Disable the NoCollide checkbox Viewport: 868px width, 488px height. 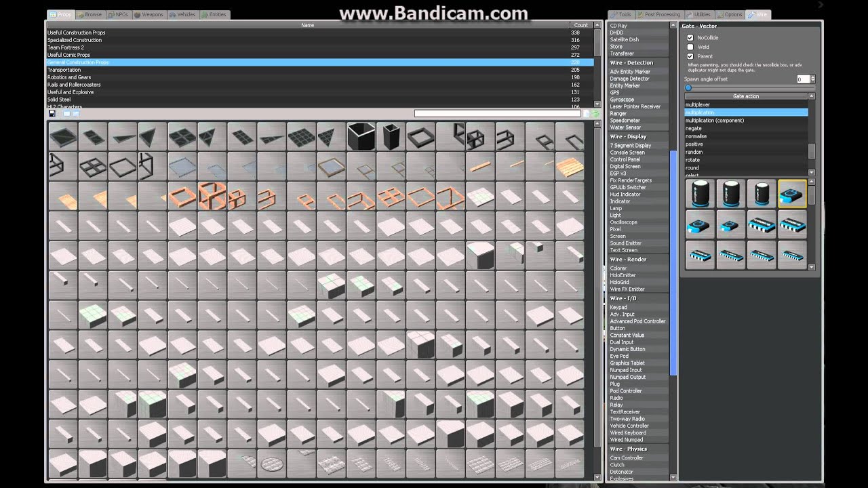[690, 38]
